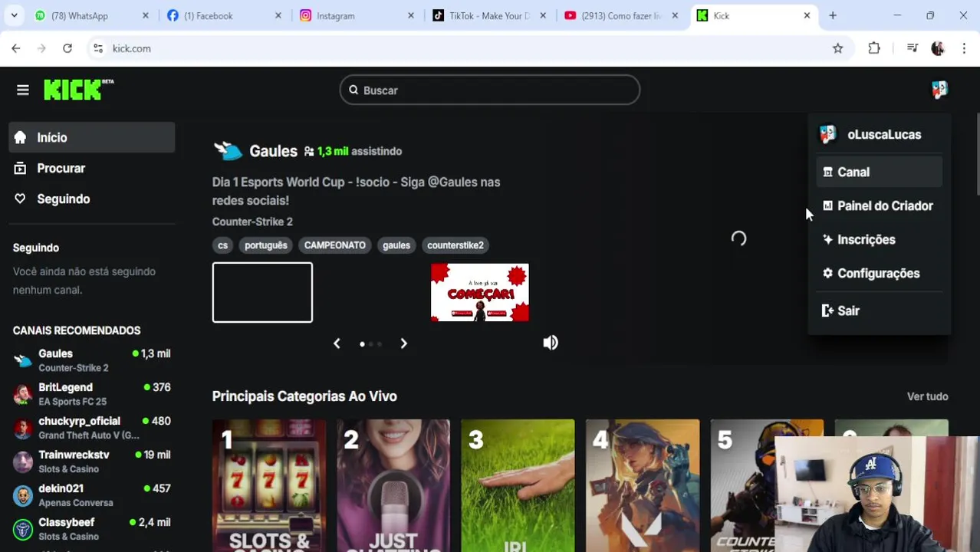Open BritLegend recommended channel

(92, 394)
